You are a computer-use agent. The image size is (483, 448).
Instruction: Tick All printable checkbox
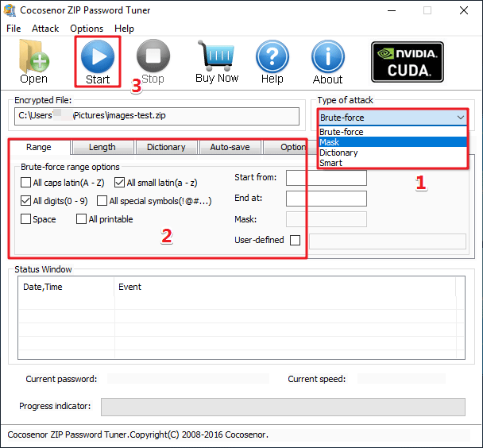pos(81,219)
